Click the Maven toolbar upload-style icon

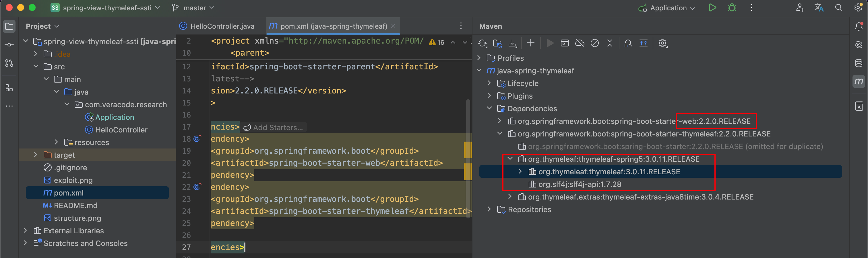[643, 43]
